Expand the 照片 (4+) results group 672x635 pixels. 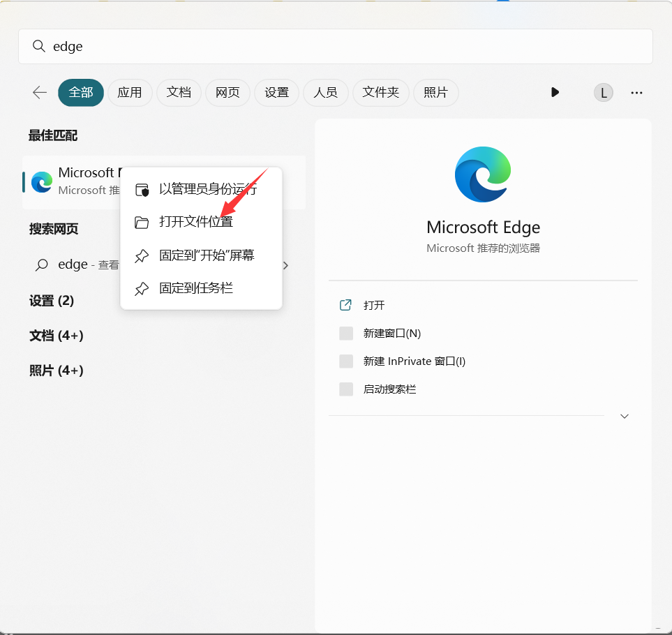(x=56, y=371)
